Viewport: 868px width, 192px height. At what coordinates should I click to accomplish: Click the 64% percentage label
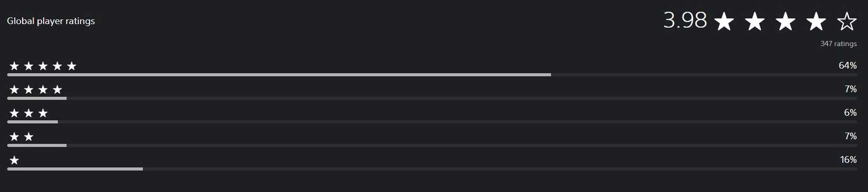point(847,65)
